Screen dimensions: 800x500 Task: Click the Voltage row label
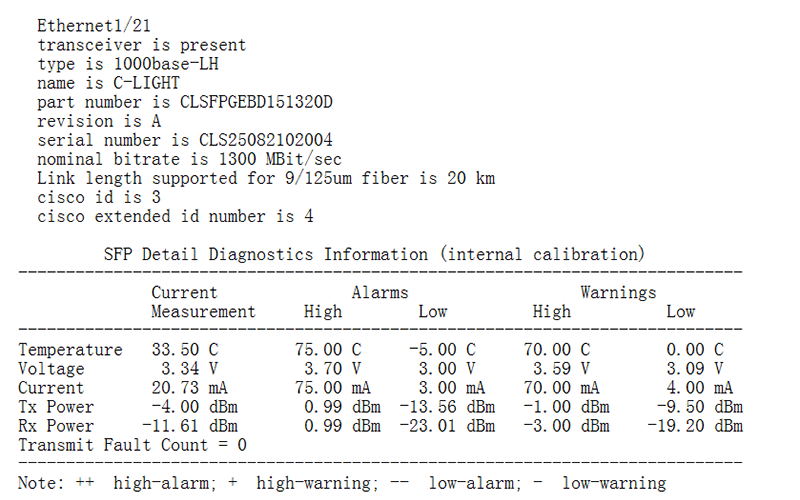(x=52, y=369)
